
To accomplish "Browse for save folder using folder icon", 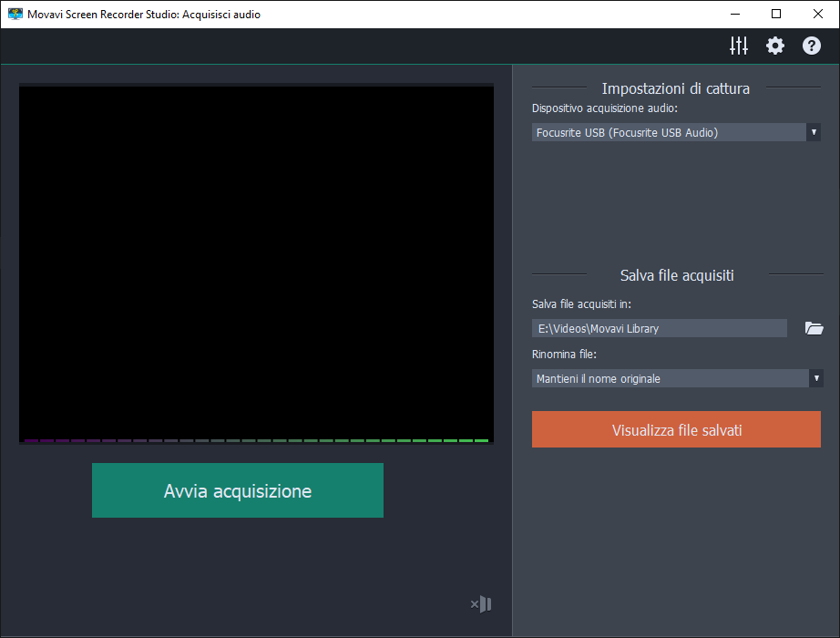I will coord(814,328).
